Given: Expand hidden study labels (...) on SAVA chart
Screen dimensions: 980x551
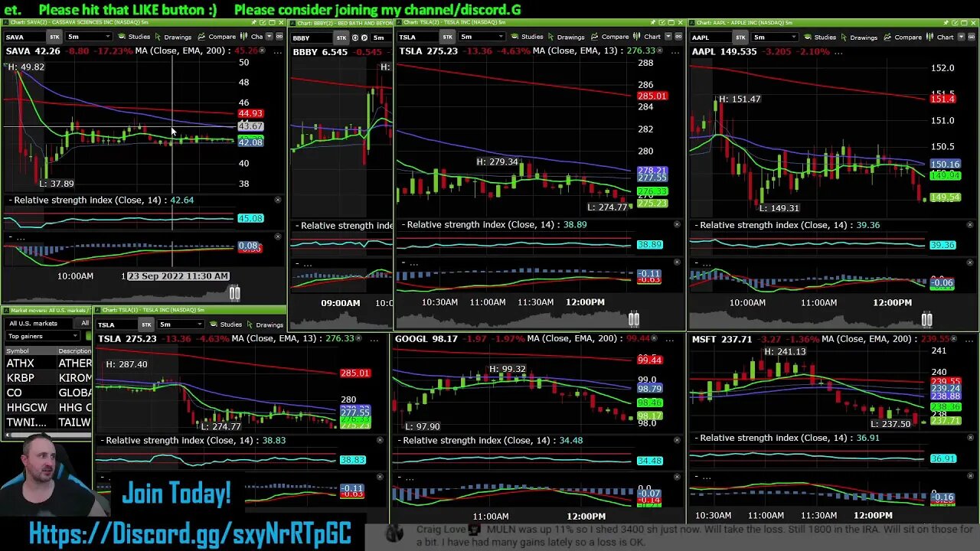Looking at the screenshot, I should [277, 51].
